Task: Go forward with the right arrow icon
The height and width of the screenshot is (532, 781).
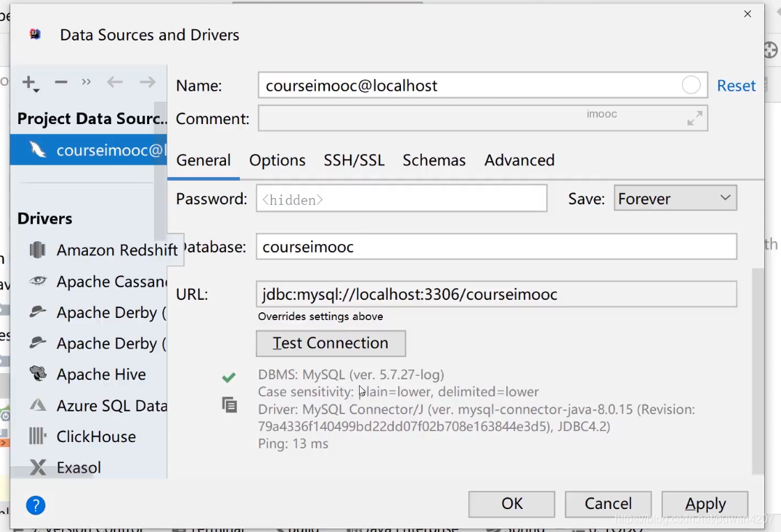Action: [x=147, y=82]
